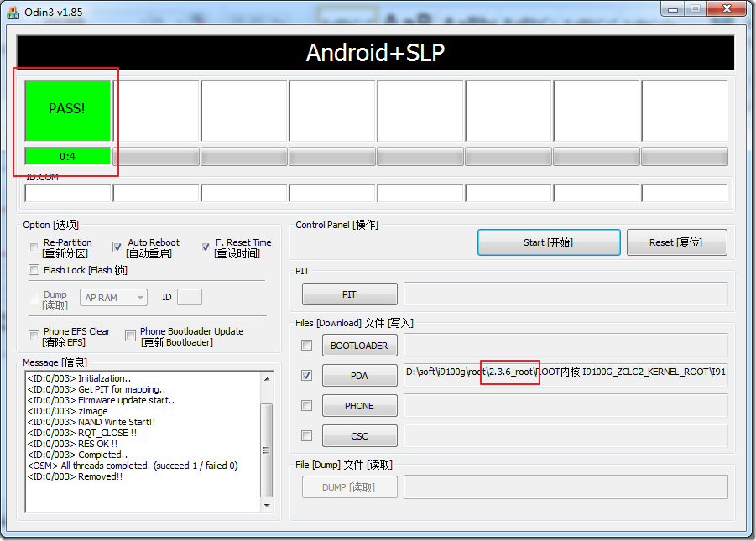This screenshot has width=756, height=541.
Task: Click the 'RES OK !!' log line
Action: (x=72, y=444)
